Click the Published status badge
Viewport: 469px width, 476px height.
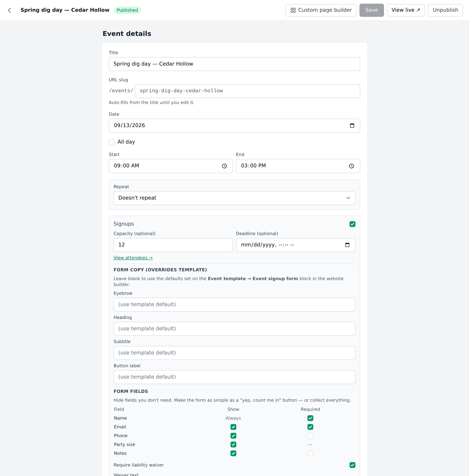pos(127,10)
